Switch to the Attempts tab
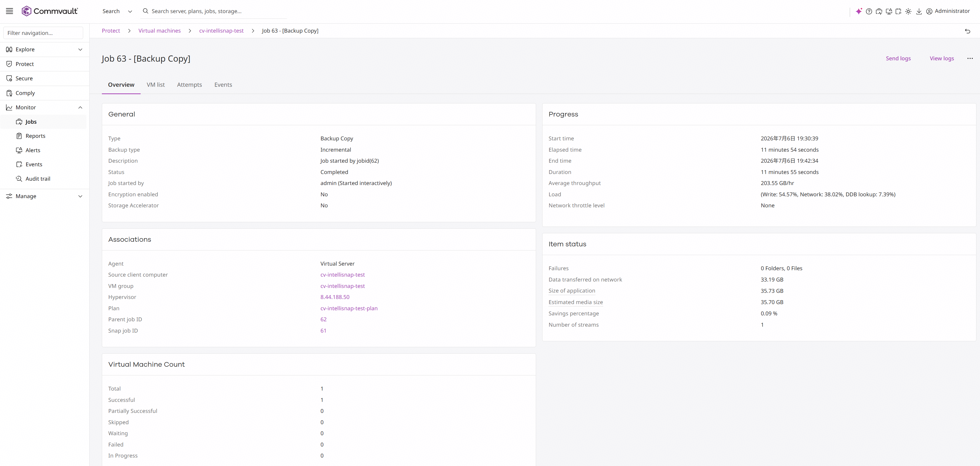This screenshot has width=980, height=466. [189, 85]
